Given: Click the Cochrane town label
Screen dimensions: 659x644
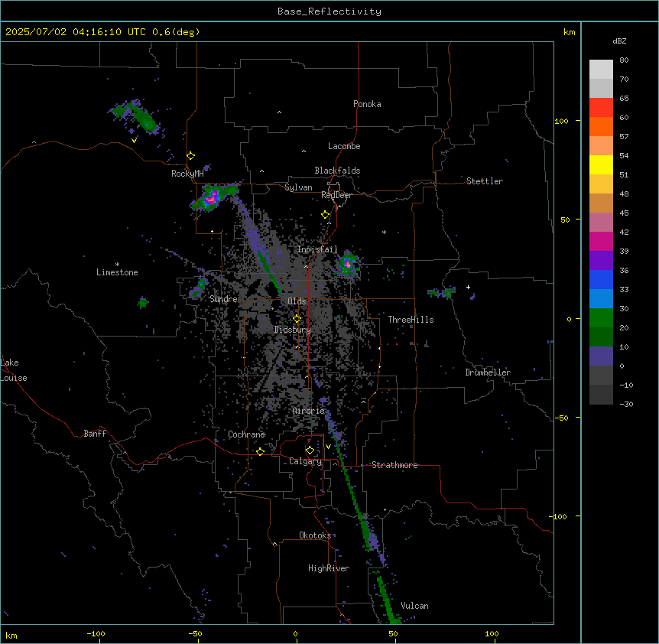Looking at the screenshot, I should coord(246,434).
